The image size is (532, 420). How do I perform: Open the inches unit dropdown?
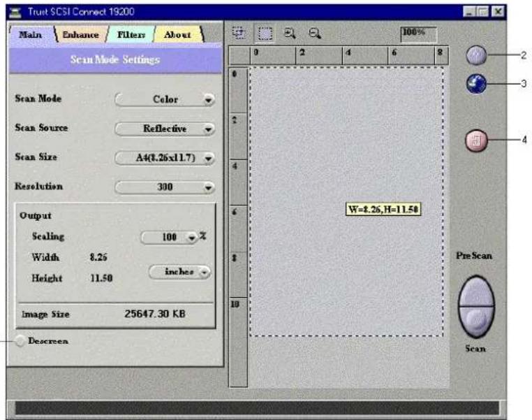(180, 272)
